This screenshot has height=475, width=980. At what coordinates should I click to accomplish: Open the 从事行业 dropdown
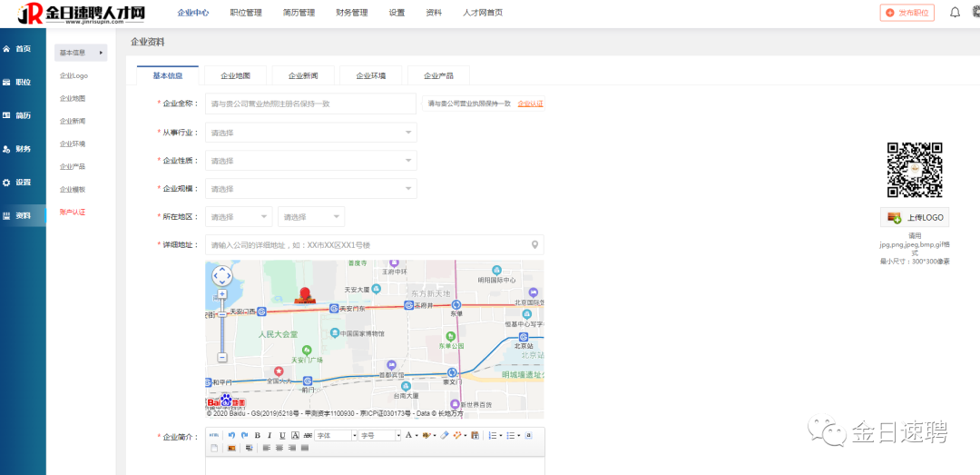(310, 133)
